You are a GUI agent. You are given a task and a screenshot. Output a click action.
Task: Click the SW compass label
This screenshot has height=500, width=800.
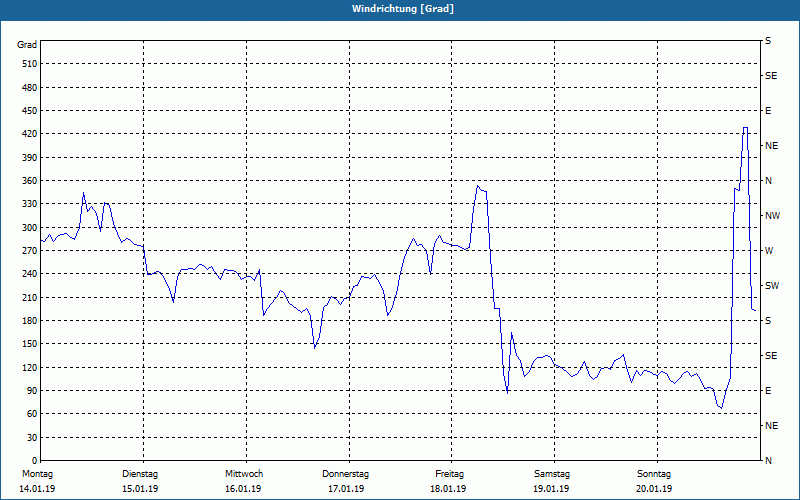772,286
